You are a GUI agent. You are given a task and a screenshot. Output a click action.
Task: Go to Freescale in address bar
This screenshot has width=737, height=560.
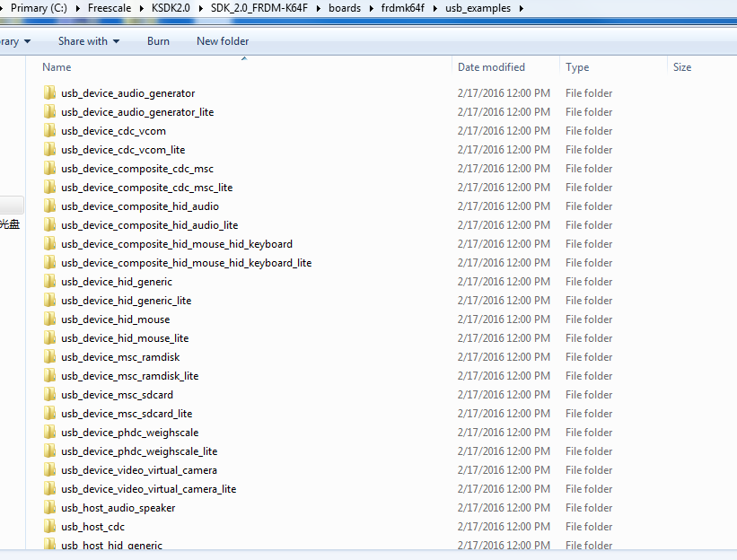[x=110, y=8]
